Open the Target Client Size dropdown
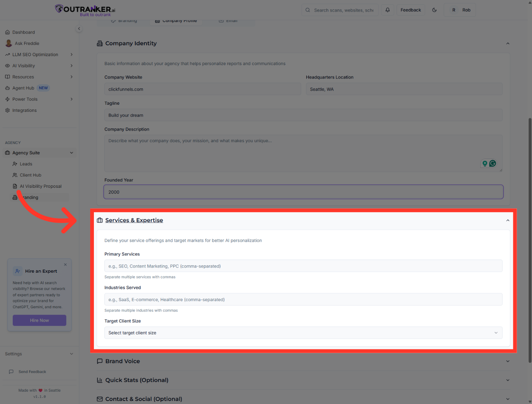 303,333
